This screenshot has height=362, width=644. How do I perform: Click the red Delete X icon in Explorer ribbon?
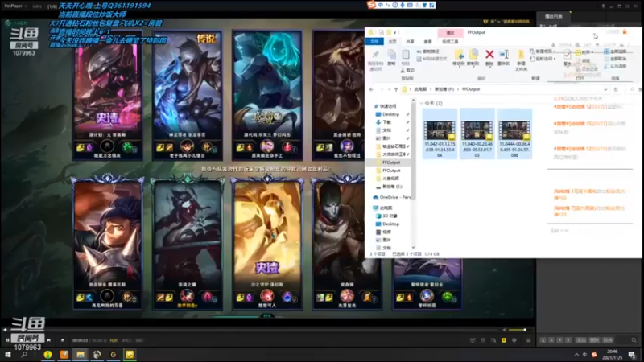click(489, 55)
